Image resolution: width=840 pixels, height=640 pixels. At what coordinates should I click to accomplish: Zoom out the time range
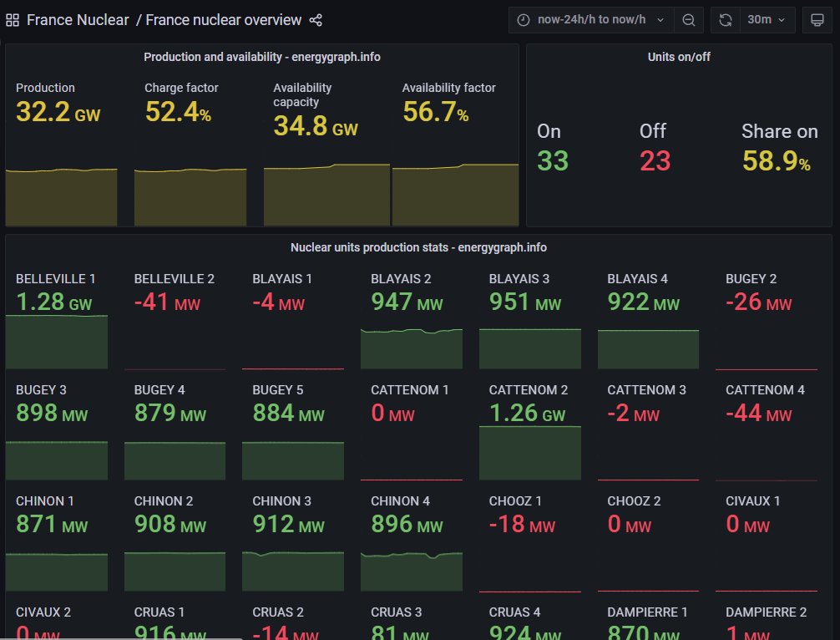688,20
